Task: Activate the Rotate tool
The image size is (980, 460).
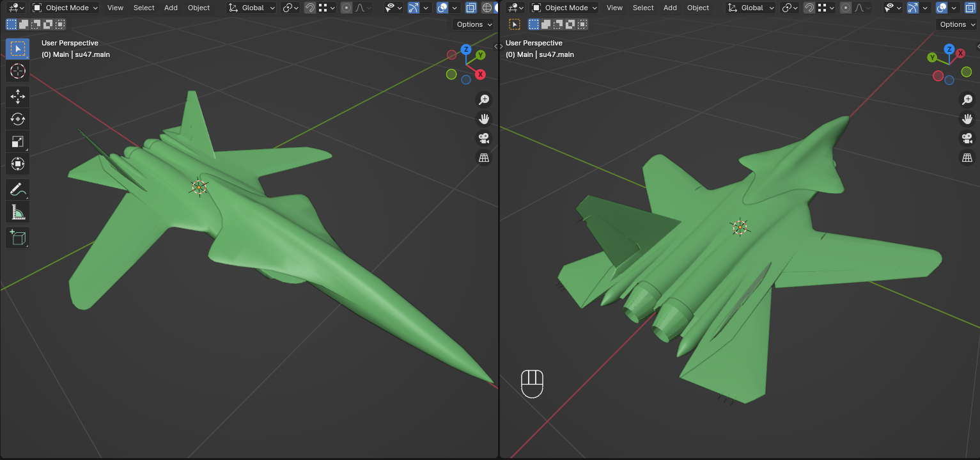Action: pos(18,119)
